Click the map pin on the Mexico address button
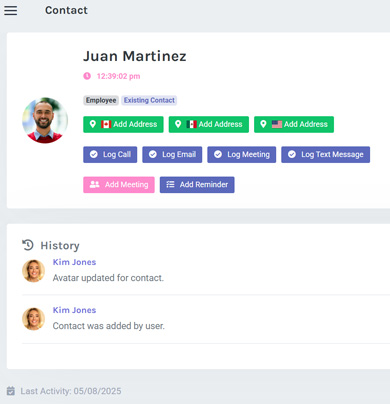 [178, 124]
